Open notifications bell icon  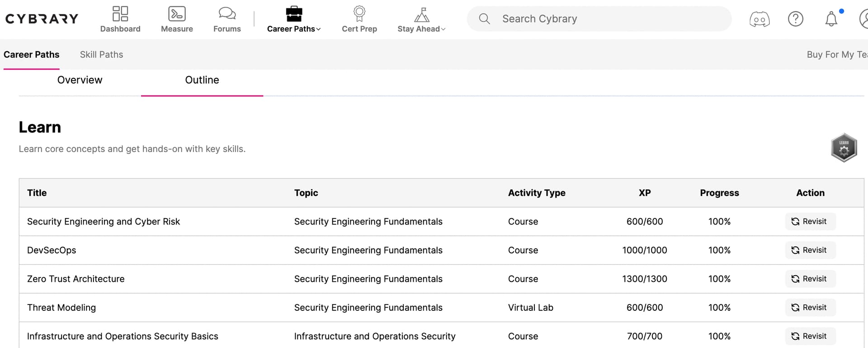(x=831, y=19)
